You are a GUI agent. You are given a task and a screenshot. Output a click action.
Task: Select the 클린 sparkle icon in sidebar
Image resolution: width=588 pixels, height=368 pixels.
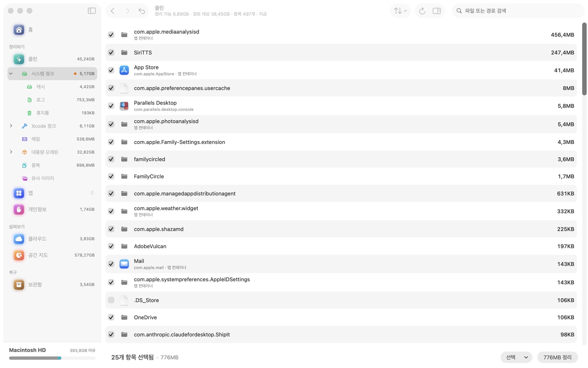pos(19,59)
